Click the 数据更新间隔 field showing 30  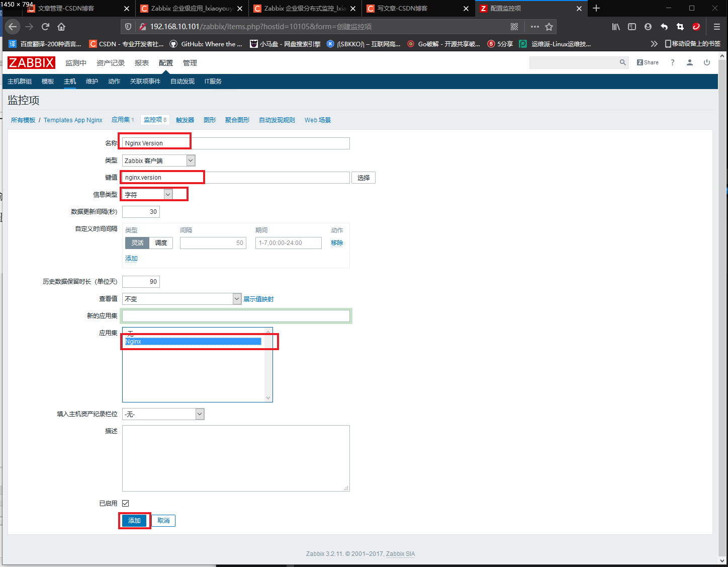click(x=141, y=212)
